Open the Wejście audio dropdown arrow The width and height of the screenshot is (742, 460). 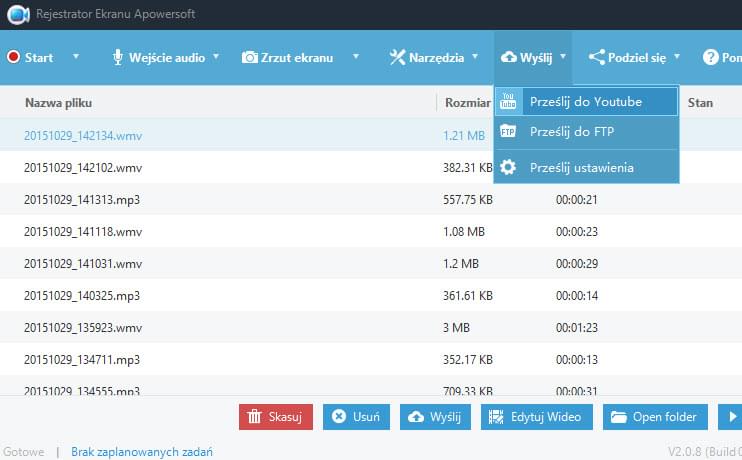click(216, 57)
